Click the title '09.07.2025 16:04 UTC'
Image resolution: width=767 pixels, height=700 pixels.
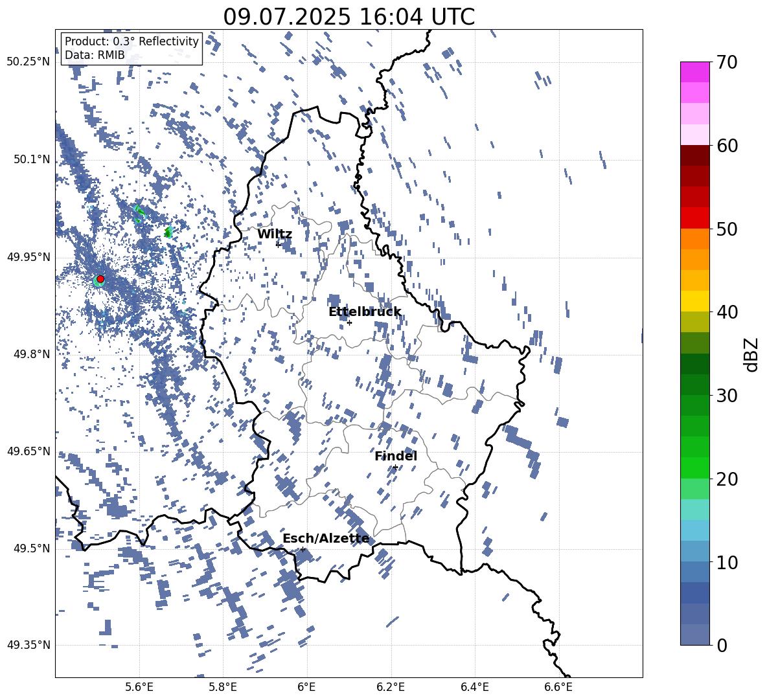pos(349,17)
